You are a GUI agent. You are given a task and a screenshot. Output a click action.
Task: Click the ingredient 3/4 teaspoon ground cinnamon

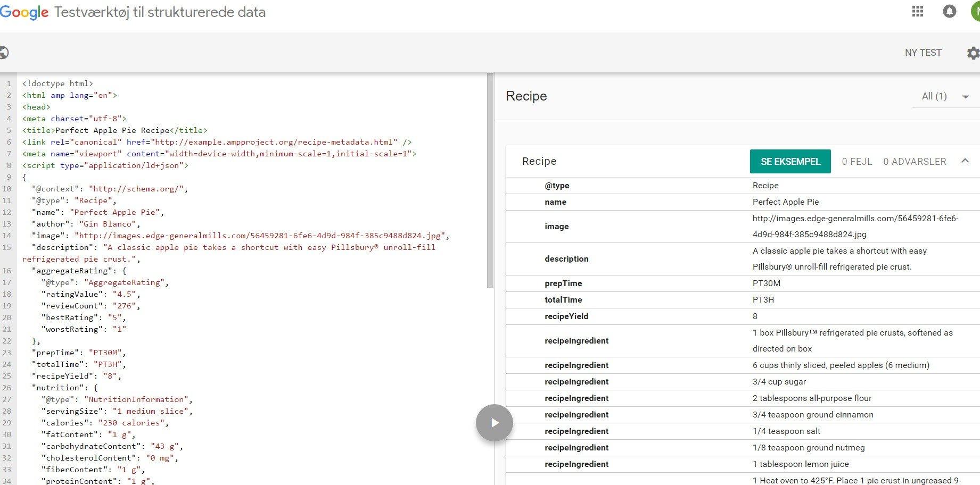point(813,415)
